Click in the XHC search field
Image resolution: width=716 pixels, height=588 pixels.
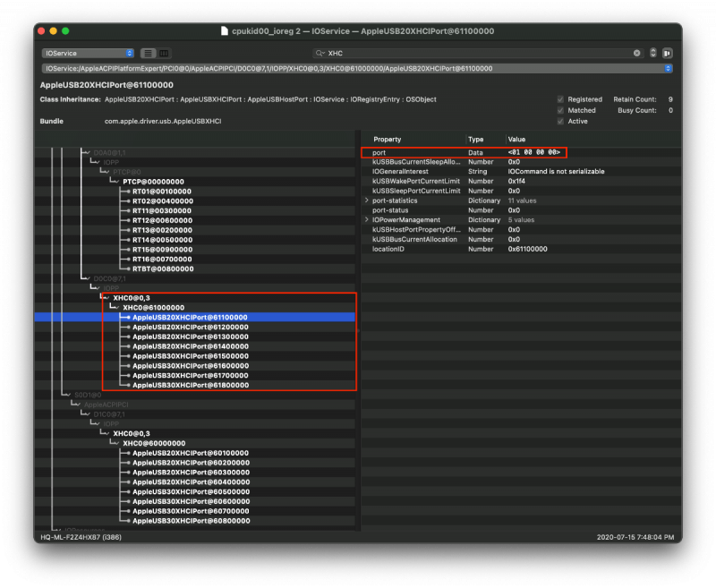tap(474, 54)
